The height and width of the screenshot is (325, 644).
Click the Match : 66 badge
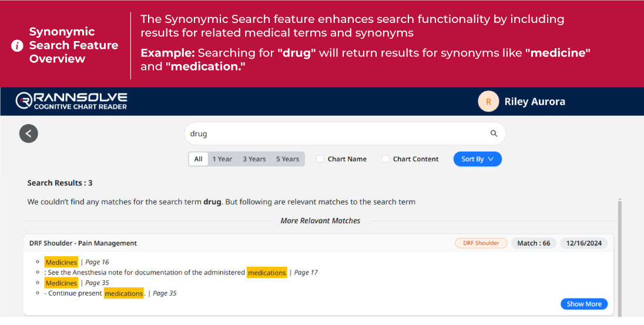(534, 243)
